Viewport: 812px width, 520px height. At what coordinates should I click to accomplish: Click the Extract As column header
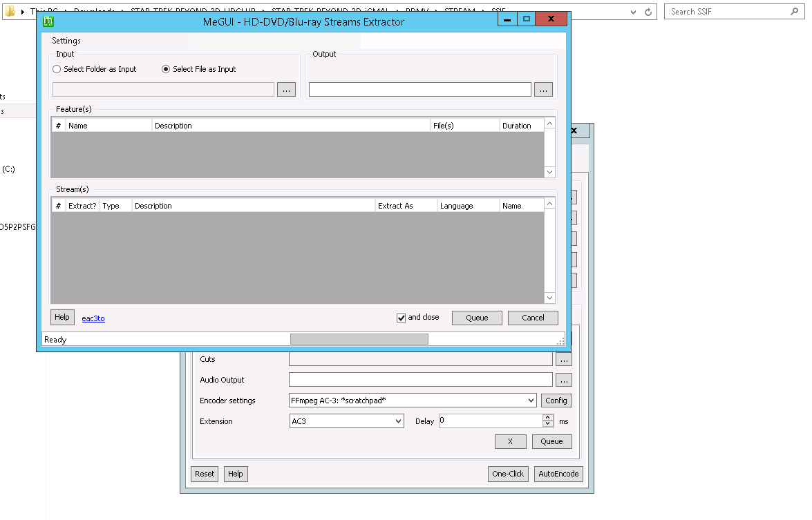406,206
